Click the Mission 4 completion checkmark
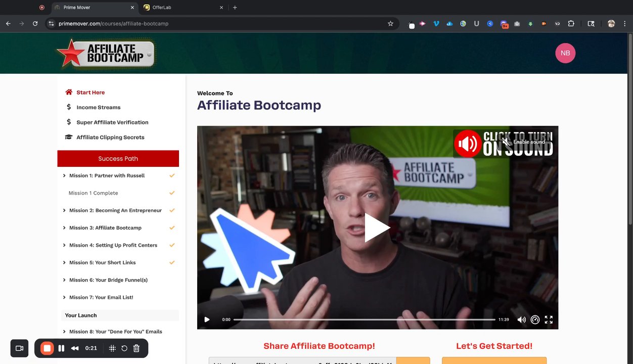Viewport: 633px width, 364px height. point(172,245)
